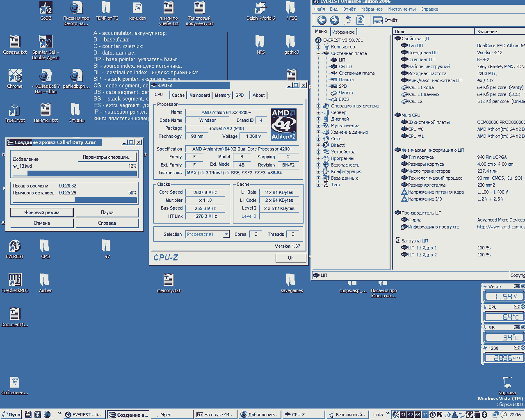Select the gothic3 folder icon
This screenshot has height=420, width=525.
coord(292,45)
